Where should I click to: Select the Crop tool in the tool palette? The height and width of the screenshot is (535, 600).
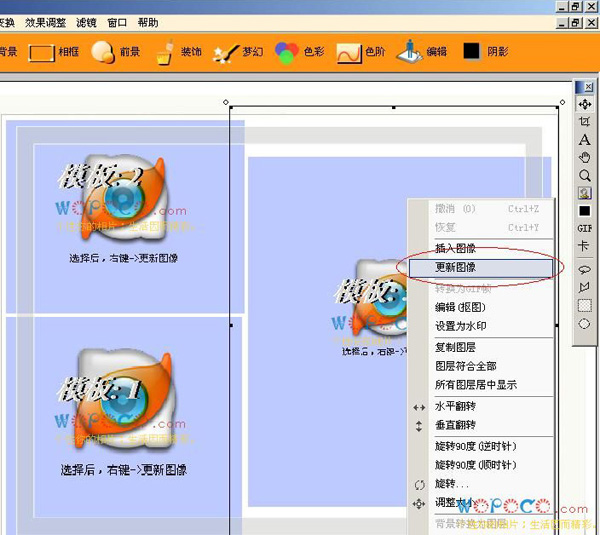[x=584, y=122]
